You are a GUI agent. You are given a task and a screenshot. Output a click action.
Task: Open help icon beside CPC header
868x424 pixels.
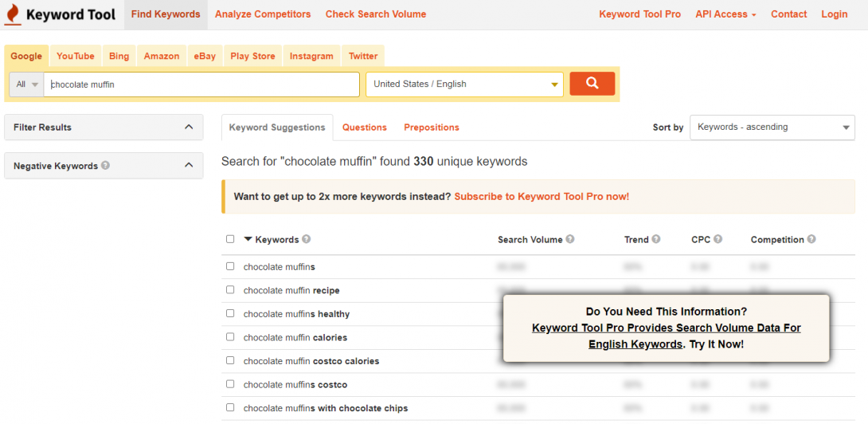717,239
